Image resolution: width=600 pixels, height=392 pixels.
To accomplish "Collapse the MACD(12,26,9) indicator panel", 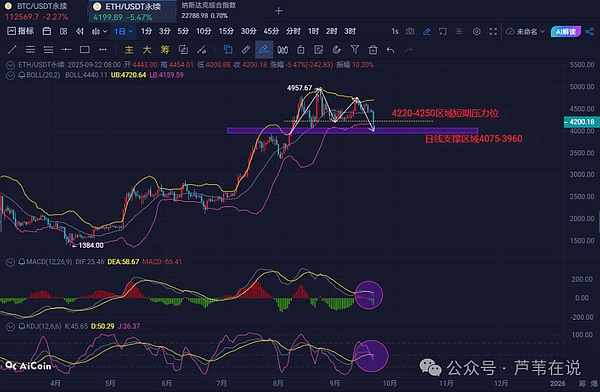I will tap(10, 262).
